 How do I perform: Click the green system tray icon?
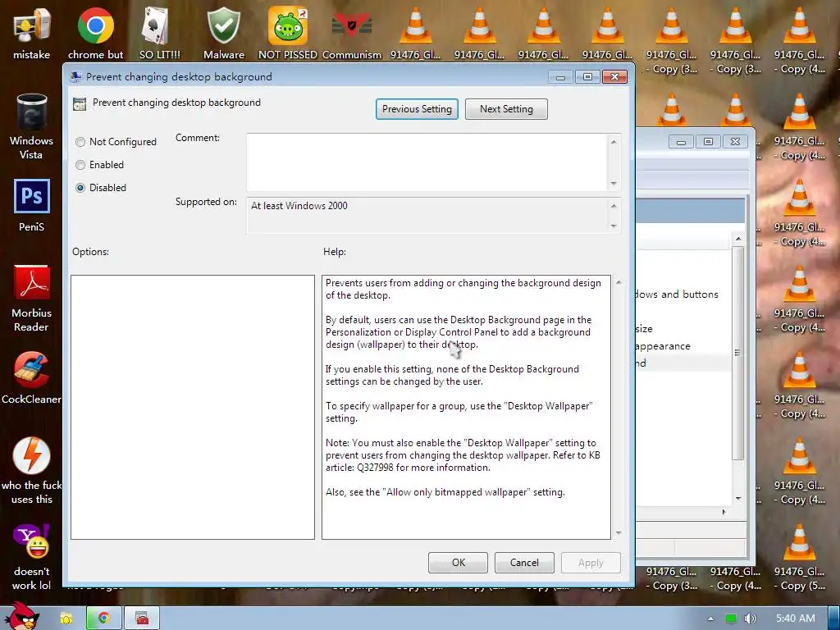point(730,619)
